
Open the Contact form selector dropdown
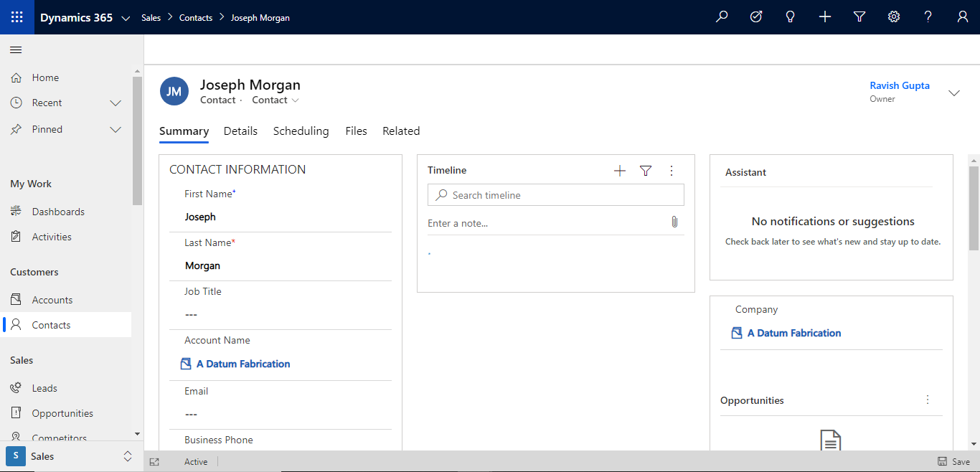[275, 100]
